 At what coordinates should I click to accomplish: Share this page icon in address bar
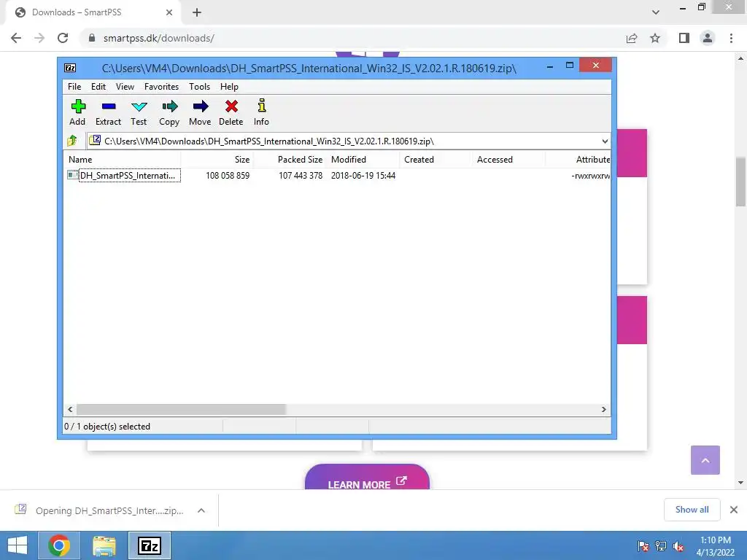pyautogui.click(x=632, y=38)
